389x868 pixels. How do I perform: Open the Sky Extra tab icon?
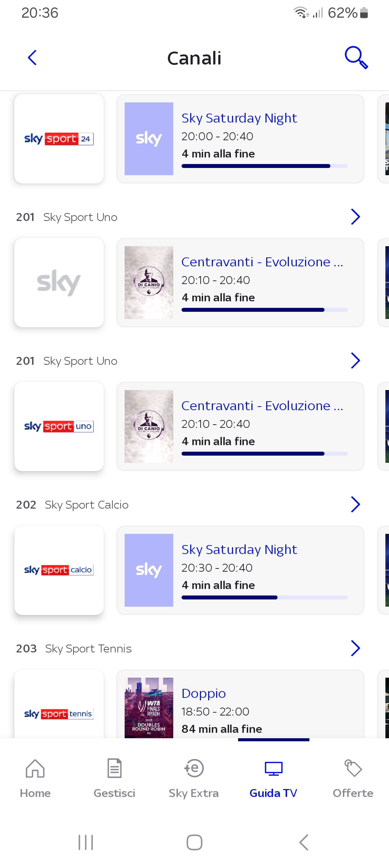(x=194, y=769)
